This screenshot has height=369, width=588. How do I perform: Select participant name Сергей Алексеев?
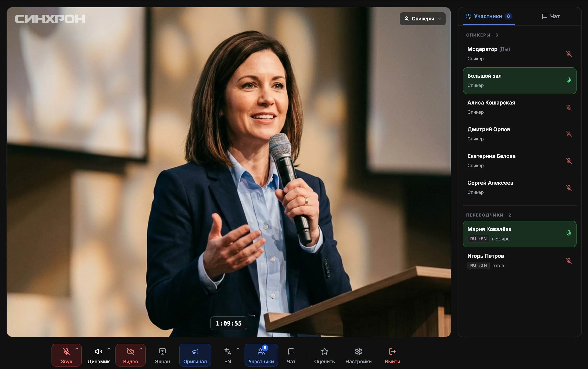(x=490, y=183)
